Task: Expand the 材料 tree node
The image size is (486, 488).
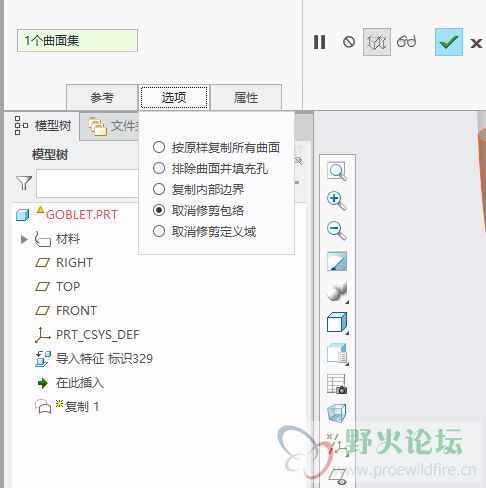Action: [24, 239]
